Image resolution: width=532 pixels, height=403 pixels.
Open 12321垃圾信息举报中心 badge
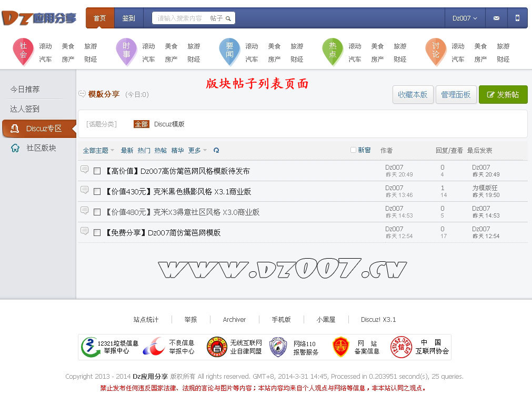(x=109, y=347)
